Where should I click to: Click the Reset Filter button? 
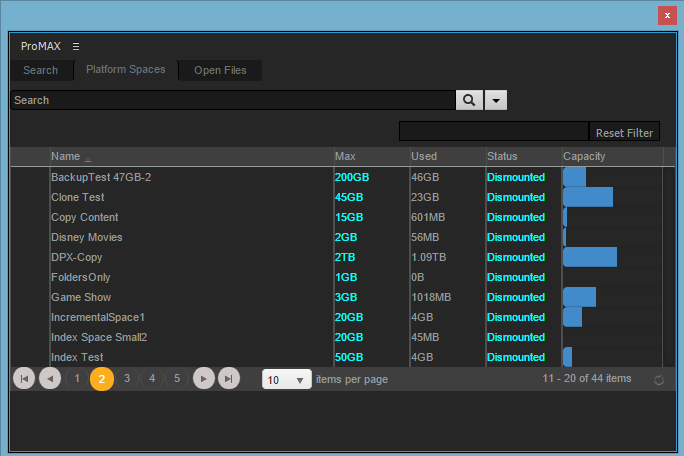coord(624,132)
